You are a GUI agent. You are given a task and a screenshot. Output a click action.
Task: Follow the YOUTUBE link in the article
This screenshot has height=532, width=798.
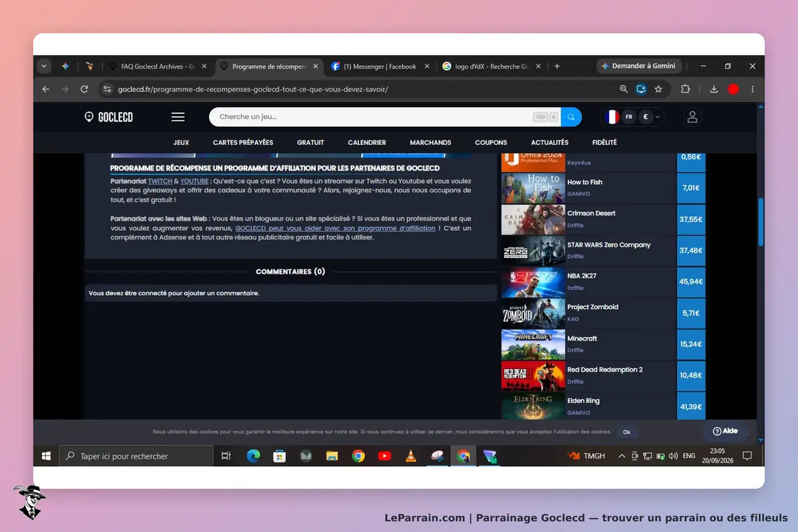point(194,181)
